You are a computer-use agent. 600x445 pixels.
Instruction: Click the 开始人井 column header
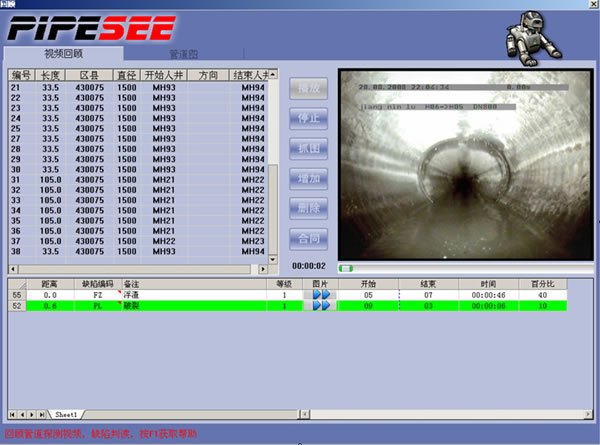pyautogui.click(x=164, y=75)
